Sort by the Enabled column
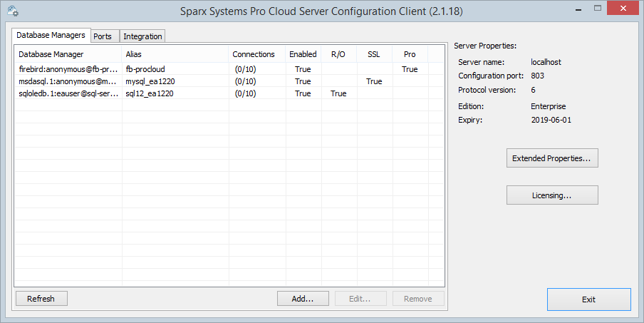Screen dimensions: 644x323 (x=303, y=54)
